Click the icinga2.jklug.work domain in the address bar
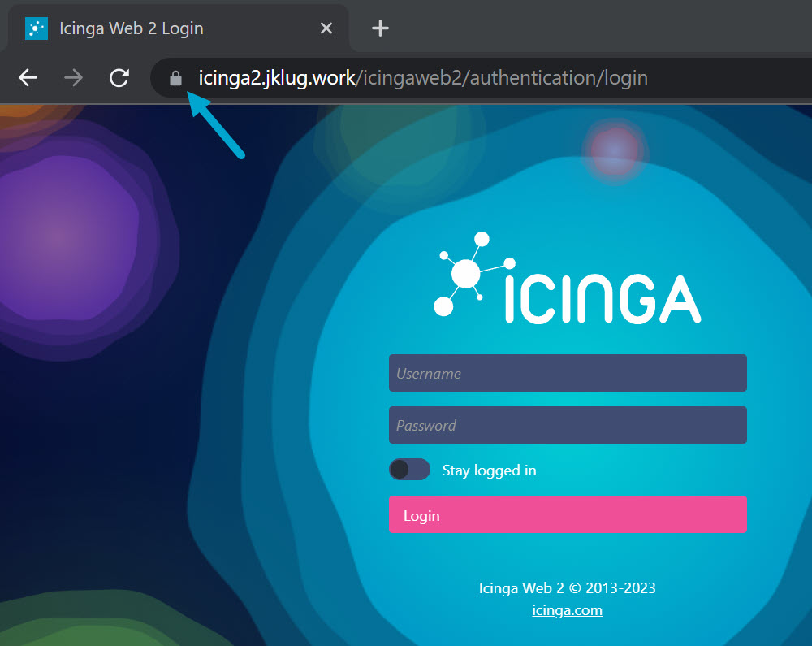This screenshot has height=646, width=812. pos(276,78)
